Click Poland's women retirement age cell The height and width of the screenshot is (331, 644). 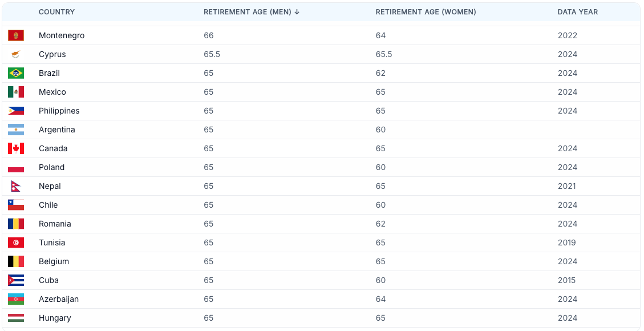pos(380,167)
